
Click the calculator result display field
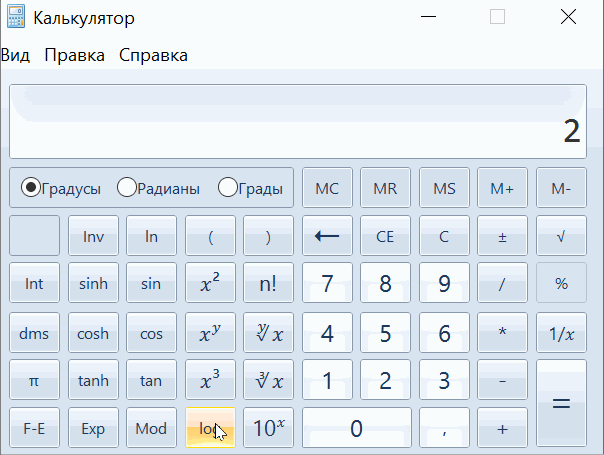298,121
